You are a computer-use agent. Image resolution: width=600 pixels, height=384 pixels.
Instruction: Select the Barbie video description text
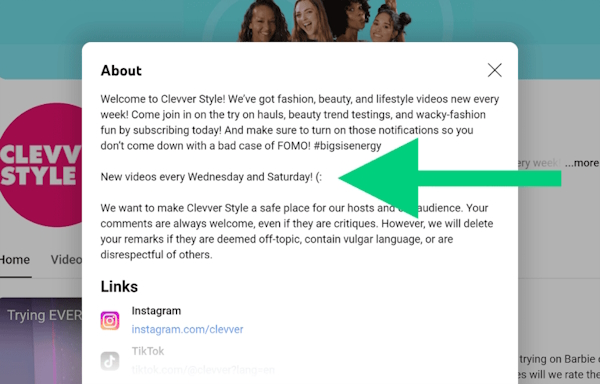(559, 366)
